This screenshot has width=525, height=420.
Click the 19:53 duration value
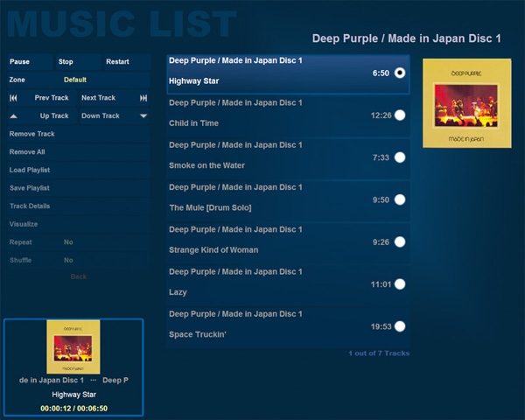point(381,326)
